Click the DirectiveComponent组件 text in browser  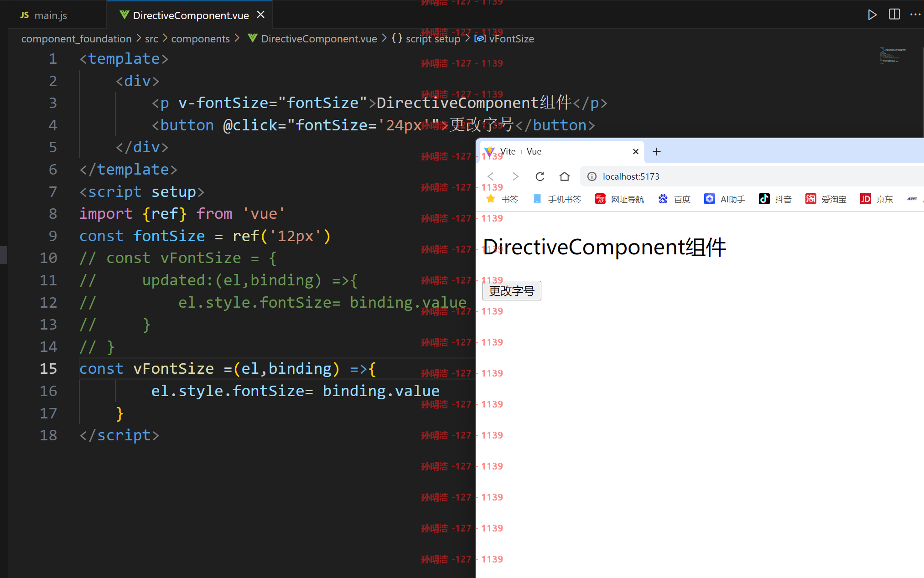[604, 248]
